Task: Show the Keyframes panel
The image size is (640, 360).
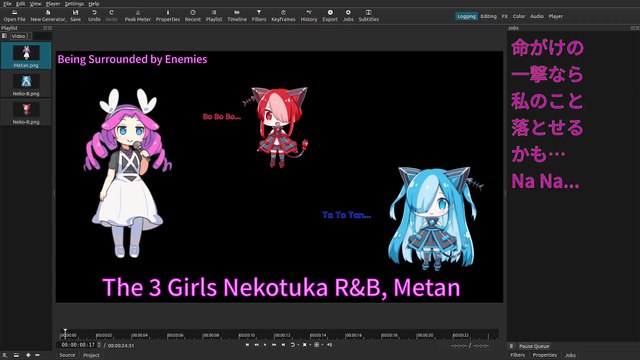Action: (283, 16)
